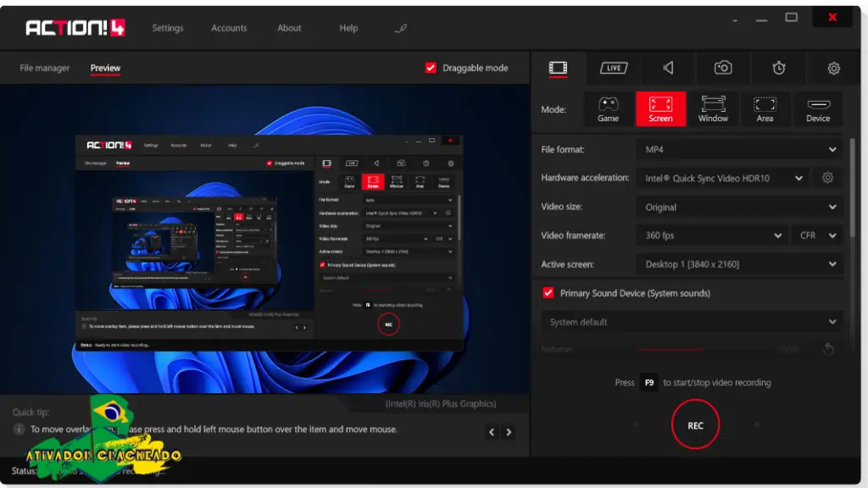This screenshot has height=488, width=868.
Task: Reset volume with the undo arrow icon
Action: [829, 349]
